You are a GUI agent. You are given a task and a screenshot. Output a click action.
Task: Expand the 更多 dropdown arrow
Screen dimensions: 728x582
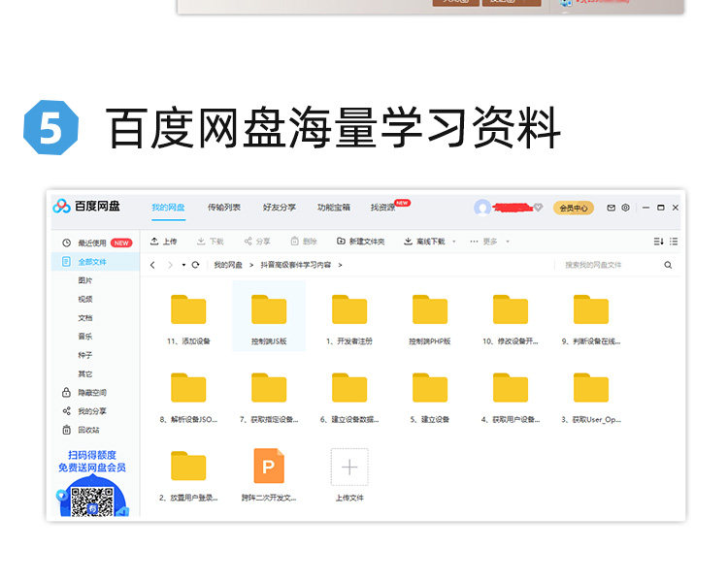click(x=508, y=242)
